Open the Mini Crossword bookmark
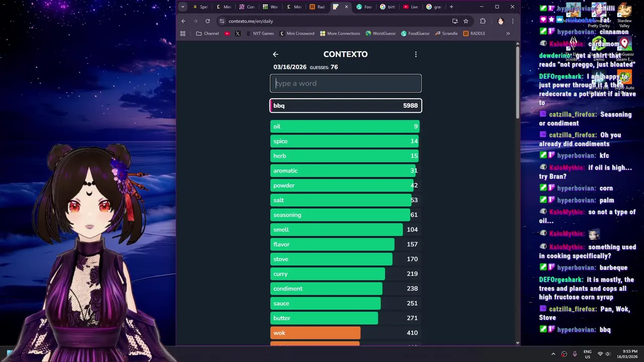Image resolution: width=644 pixels, height=362 pixels. click(x=297, y=34)
